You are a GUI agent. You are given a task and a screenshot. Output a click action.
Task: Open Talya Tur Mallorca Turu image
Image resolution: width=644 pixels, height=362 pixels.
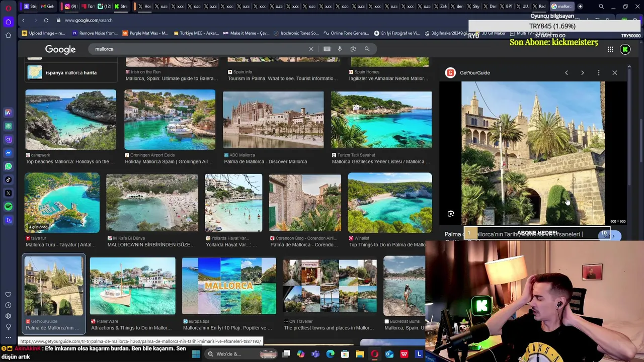[62, 203]
